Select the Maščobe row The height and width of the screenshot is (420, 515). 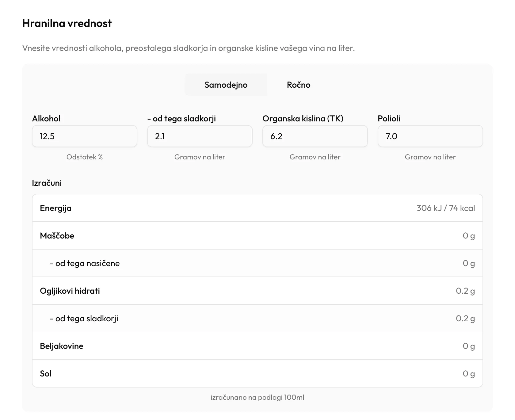257,235
